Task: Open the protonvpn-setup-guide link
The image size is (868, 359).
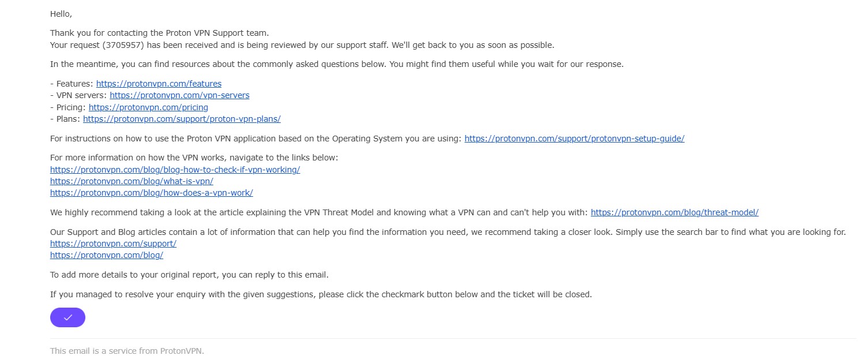Action: point(574,139)
